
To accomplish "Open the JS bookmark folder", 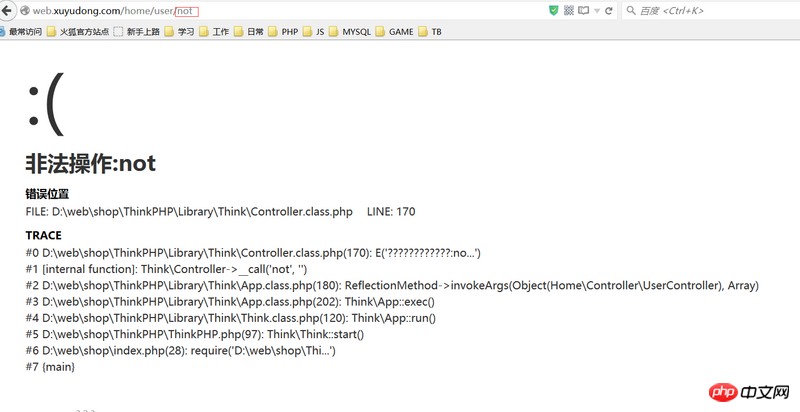I will [314, 32].
